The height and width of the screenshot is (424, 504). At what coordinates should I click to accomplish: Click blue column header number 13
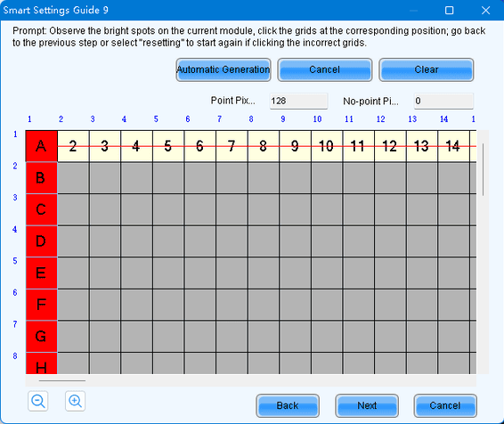pyautogui.click(x=412, y=119)
